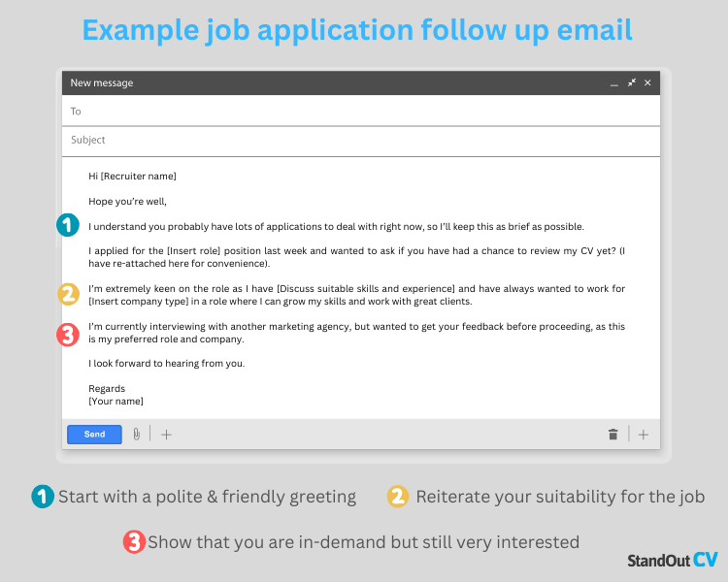728x582 pixels.
Task: Click the plus icon next to the trash
Action: point(643,435)
